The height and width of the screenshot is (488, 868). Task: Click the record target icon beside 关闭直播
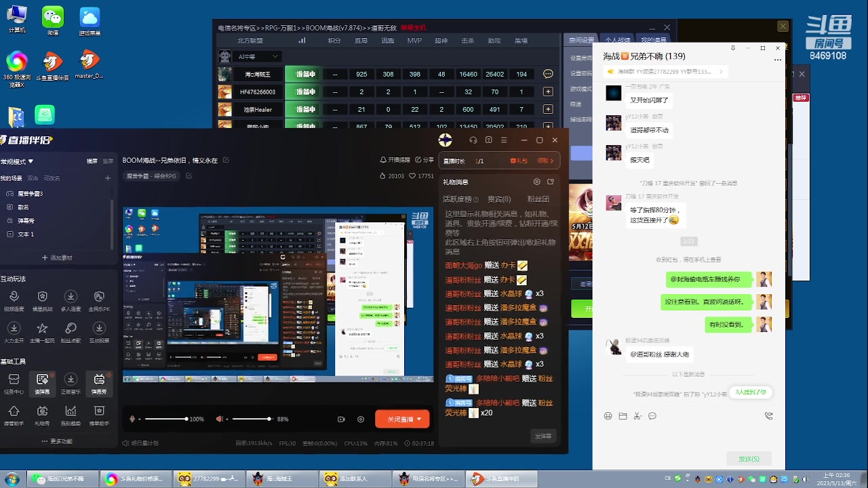point(361,420)
